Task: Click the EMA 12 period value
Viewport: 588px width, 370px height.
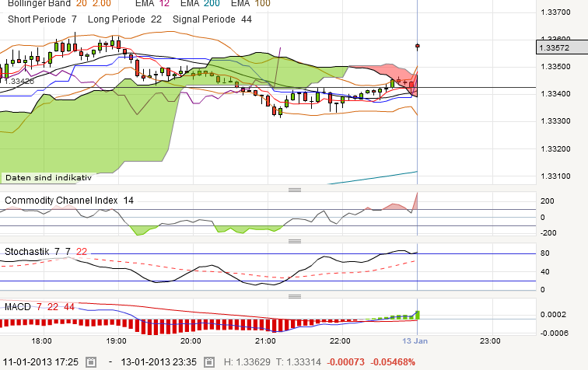Action: [164, 4]
